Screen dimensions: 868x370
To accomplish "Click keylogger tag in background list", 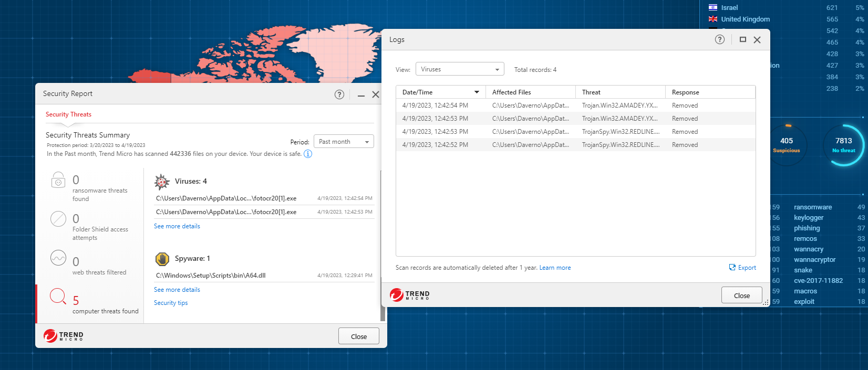I will click(x=809, y=218).
